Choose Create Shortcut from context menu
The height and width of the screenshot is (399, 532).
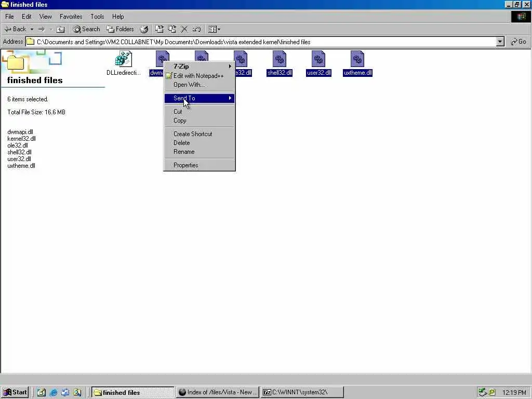click(199, 134)
